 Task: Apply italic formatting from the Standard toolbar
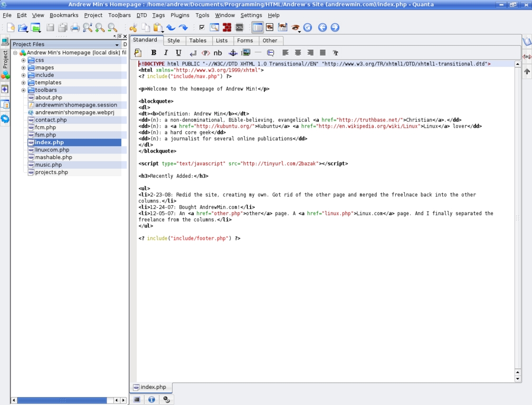click(x=165, y=53)
